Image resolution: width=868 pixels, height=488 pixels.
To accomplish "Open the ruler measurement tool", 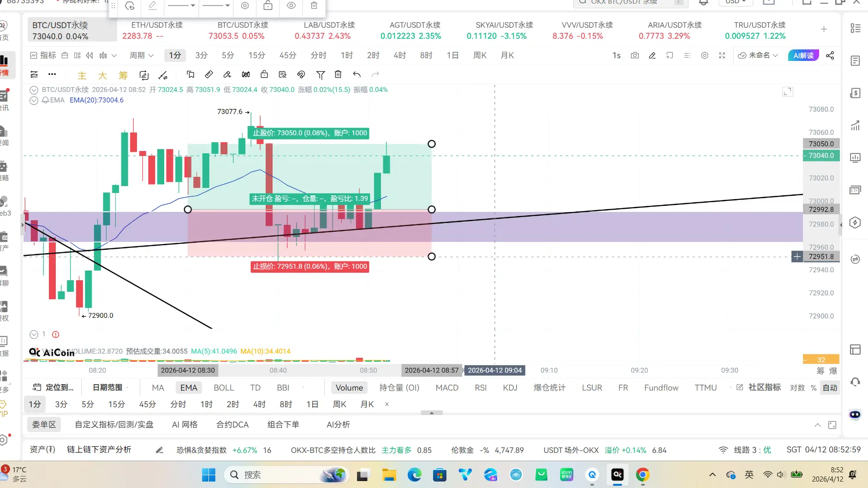I will click(209, 74).
